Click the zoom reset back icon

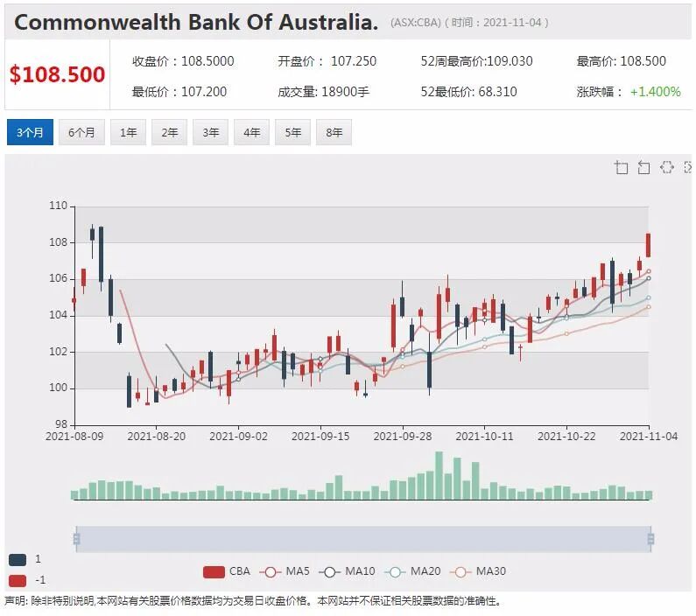(x=643, y=167)
